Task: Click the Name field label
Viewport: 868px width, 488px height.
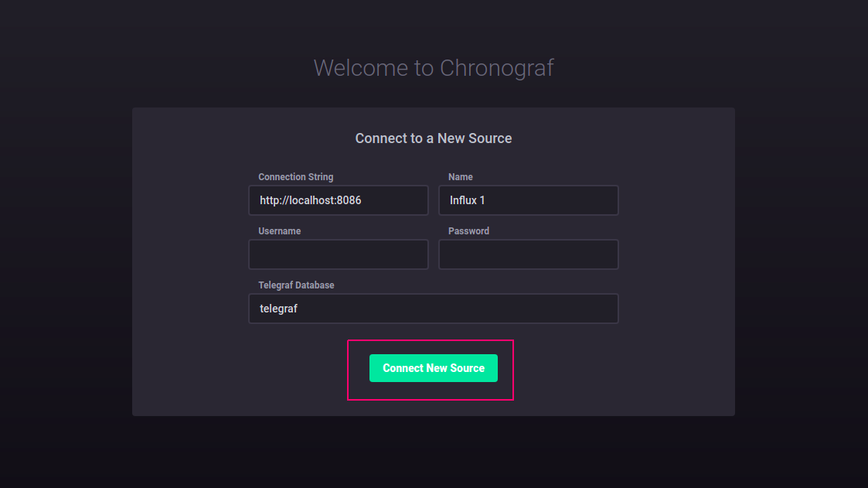Action: (460, 176)
